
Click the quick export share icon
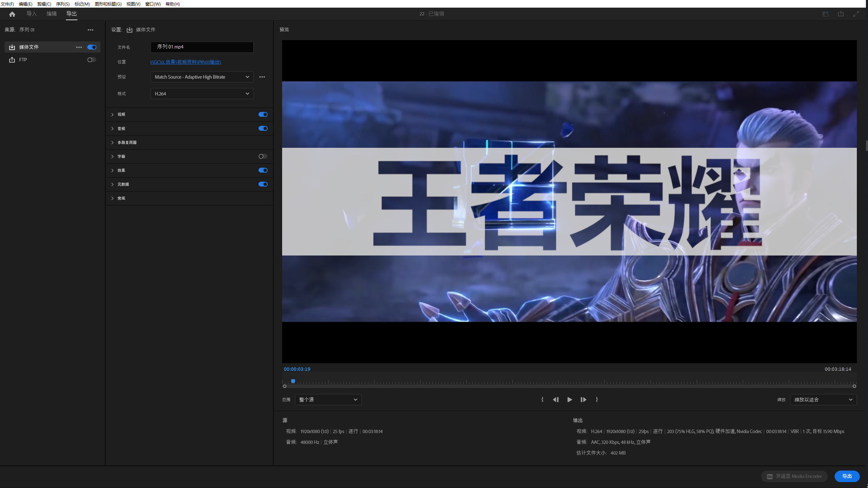pos(840,14)
